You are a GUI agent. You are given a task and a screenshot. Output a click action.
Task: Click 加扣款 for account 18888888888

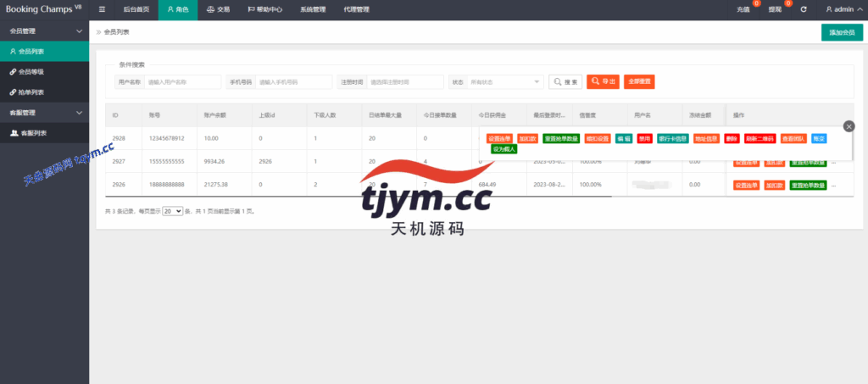775,185
